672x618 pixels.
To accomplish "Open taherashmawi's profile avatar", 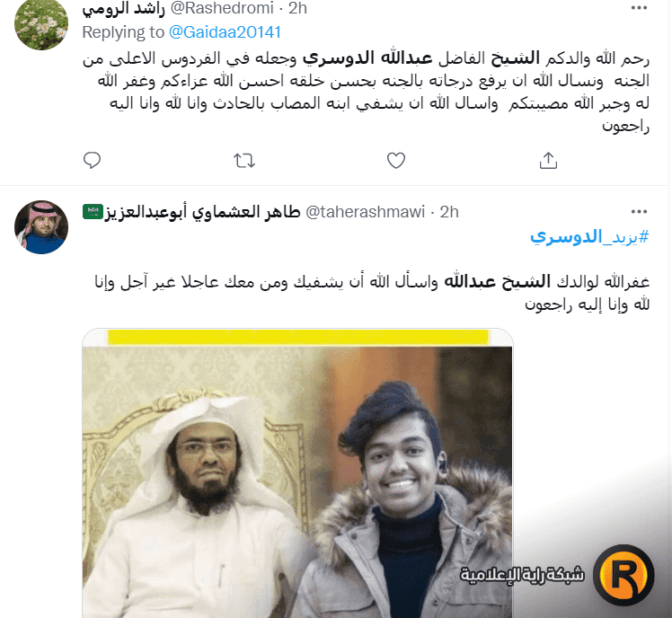I will pyautogui.click(x=41, y=227).
